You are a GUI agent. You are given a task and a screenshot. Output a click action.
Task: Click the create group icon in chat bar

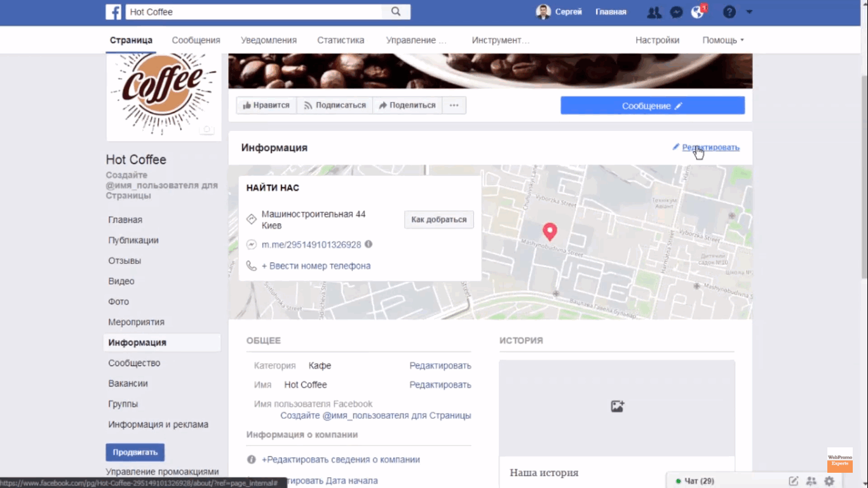point(811,481)
